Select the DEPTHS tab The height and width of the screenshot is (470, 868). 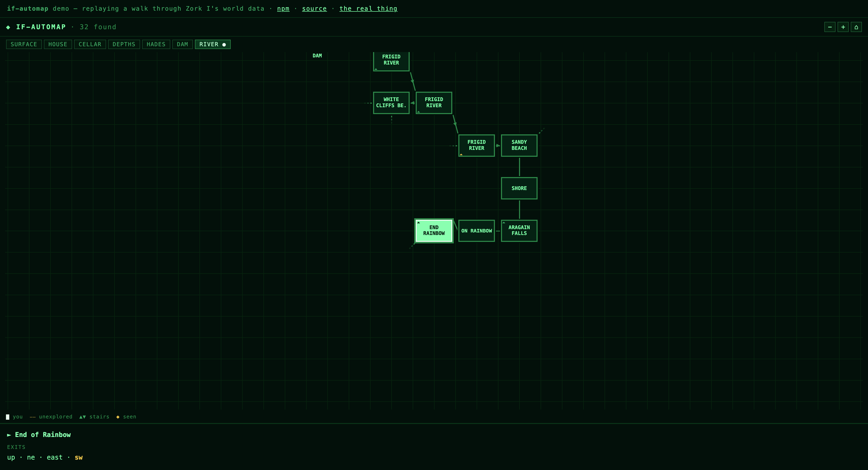(124, 44)
